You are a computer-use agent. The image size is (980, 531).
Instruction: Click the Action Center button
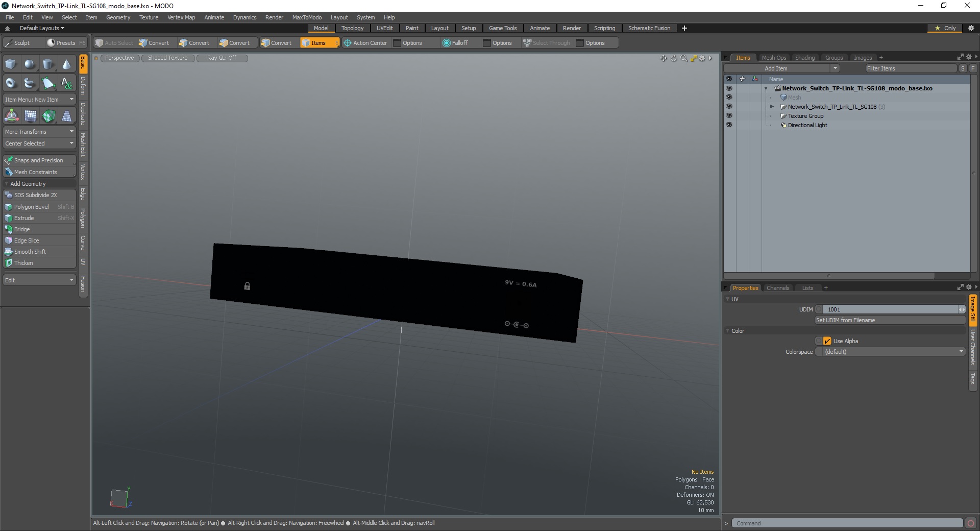(x=365, y=43)
